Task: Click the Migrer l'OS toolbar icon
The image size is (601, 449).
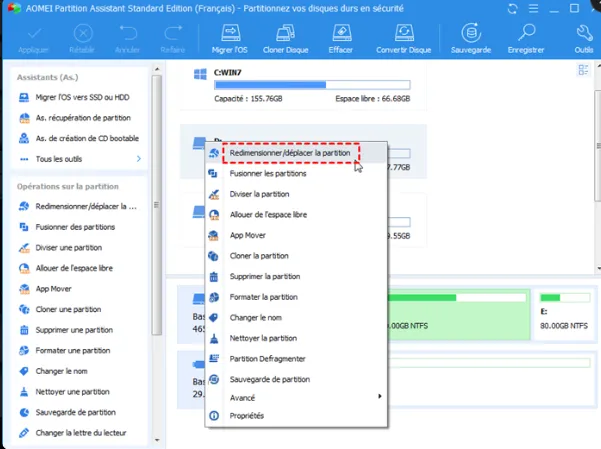Action: [x=230, y=39]
